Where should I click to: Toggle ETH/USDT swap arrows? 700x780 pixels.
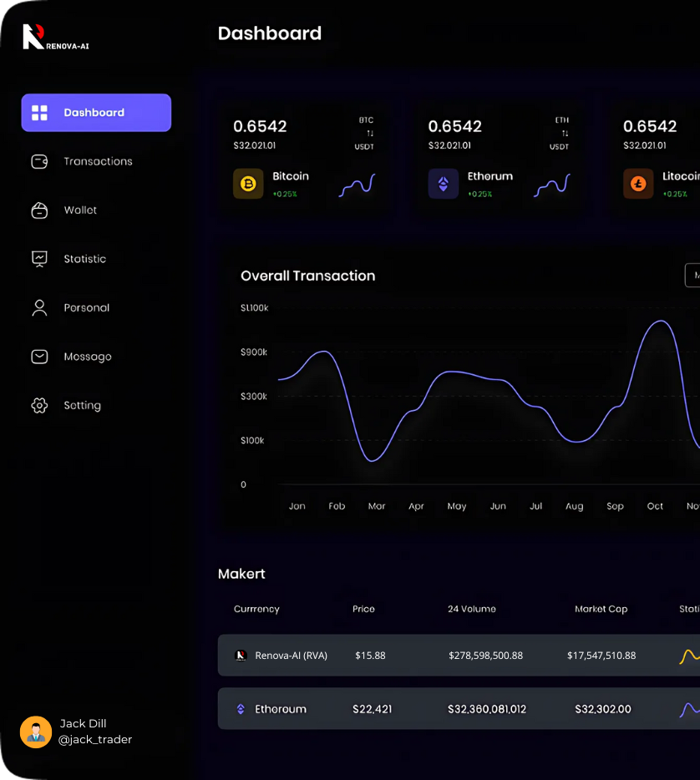pos(565,134)
